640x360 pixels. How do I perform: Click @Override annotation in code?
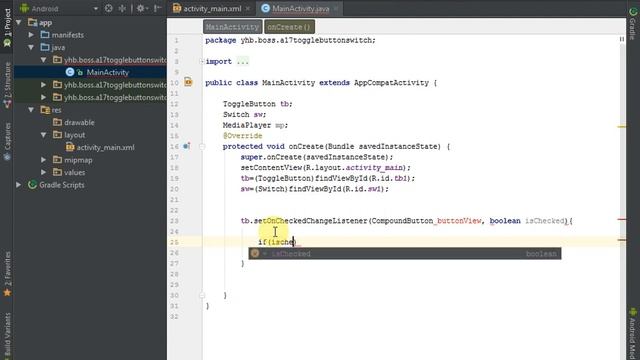242,136
